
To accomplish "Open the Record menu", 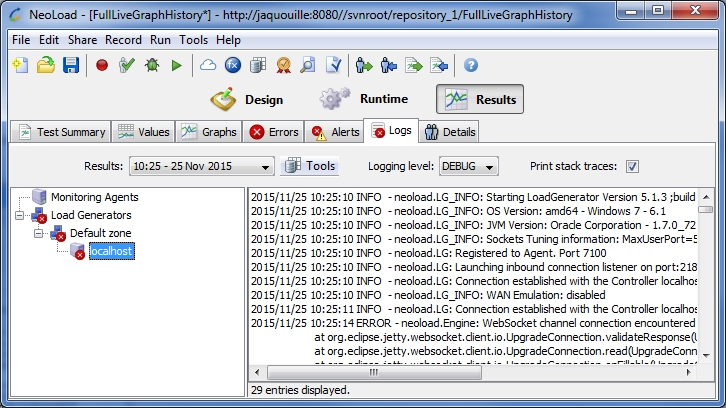I will tap(123, 40).
